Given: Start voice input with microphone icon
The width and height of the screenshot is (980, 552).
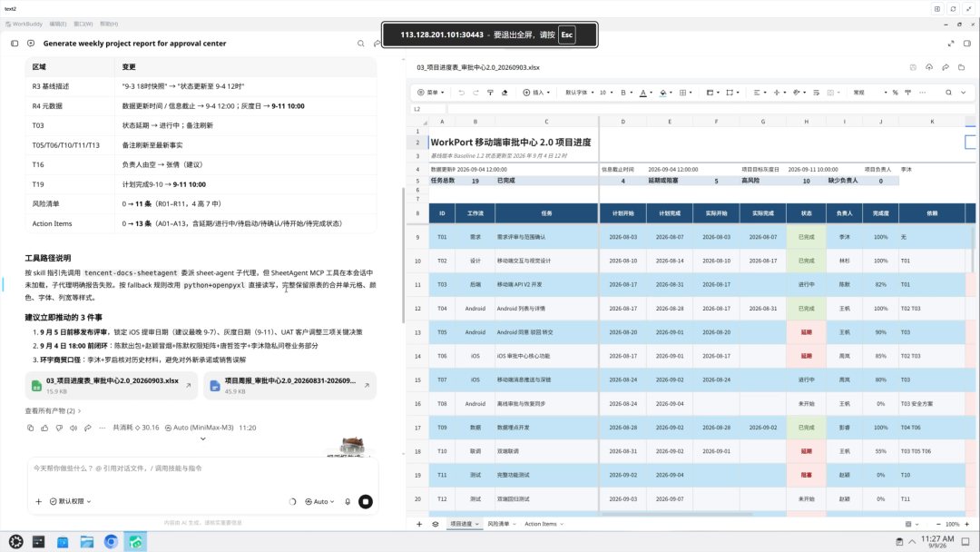Looking at the screenshot, I should [348, 501].
